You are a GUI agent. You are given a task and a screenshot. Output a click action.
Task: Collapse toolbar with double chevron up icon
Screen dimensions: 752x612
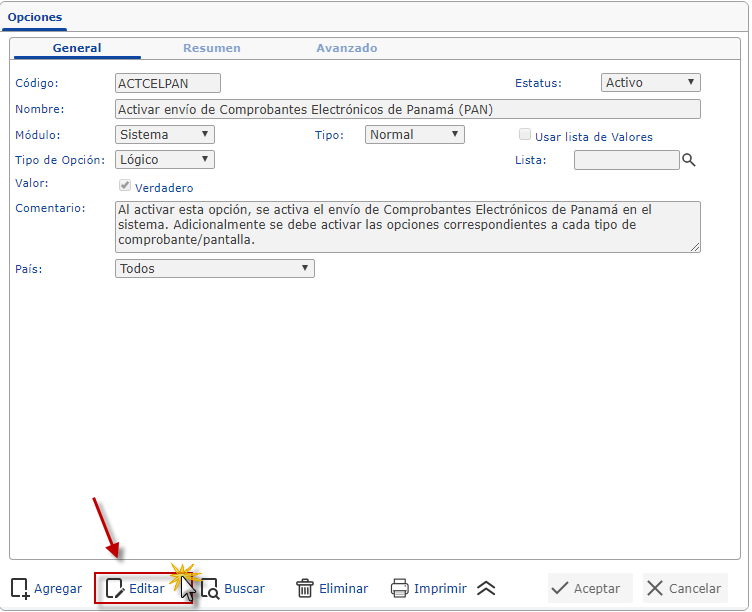(x=486, y=588)
